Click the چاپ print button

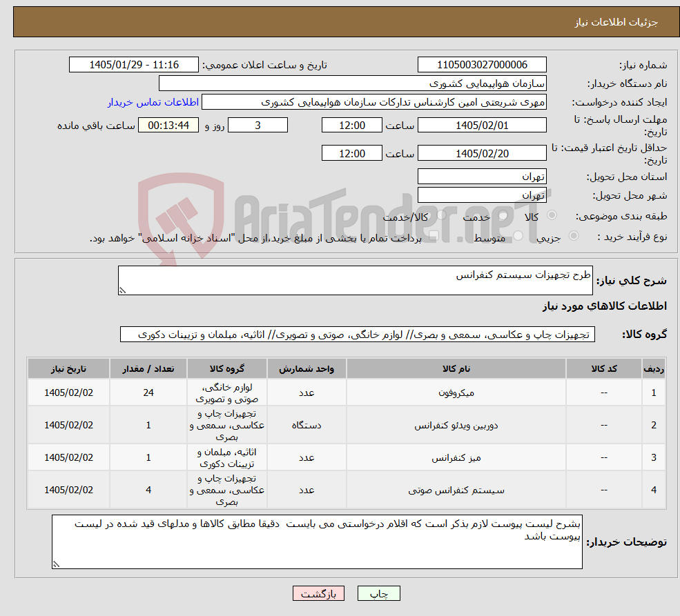point(378,593)
